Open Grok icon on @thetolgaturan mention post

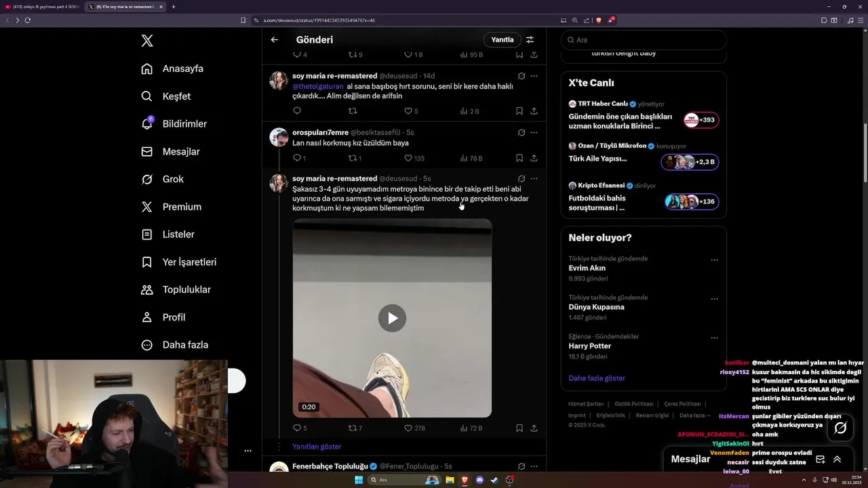click(x=521, y=76)
